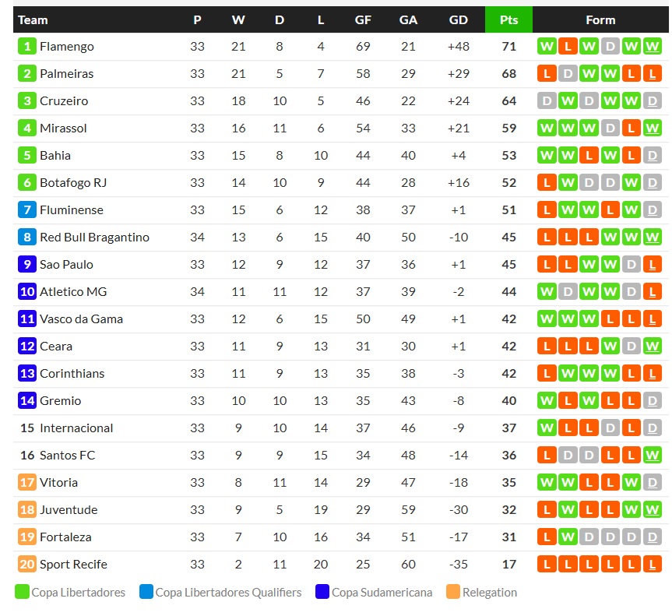Open the Palmeiras team link
This screenshot has width=672, height=616.
tap(67, 74)
